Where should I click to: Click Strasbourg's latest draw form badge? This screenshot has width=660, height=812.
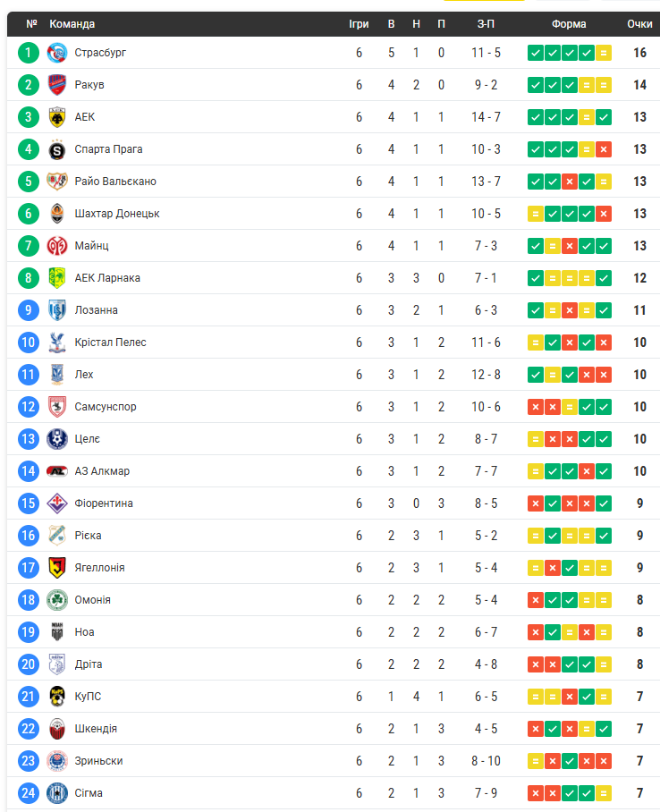click(604, 53)
